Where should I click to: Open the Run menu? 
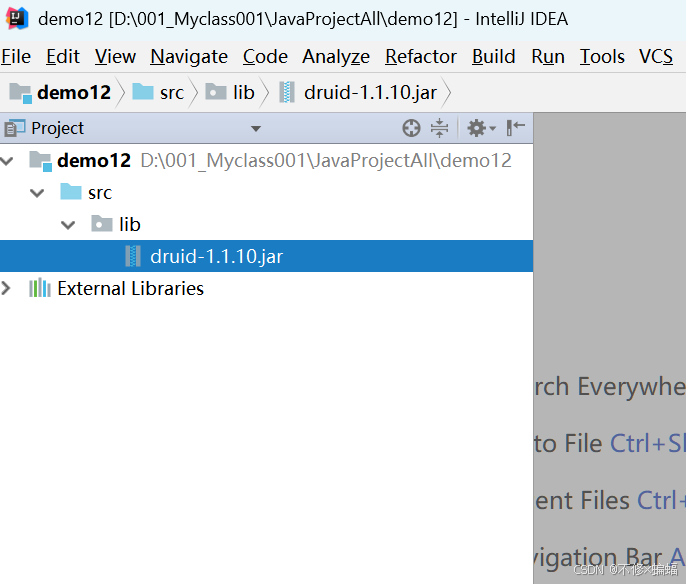[x=548, y=56]
